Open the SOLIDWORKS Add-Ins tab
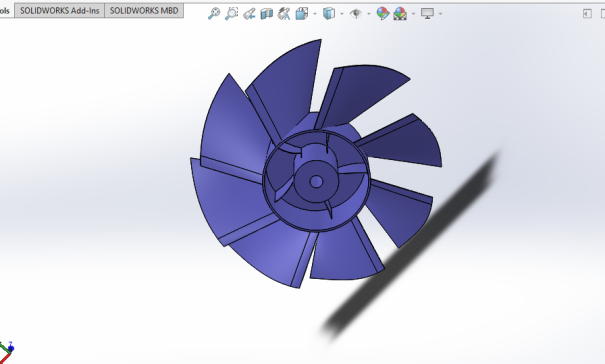 click(x=59, y=10)
